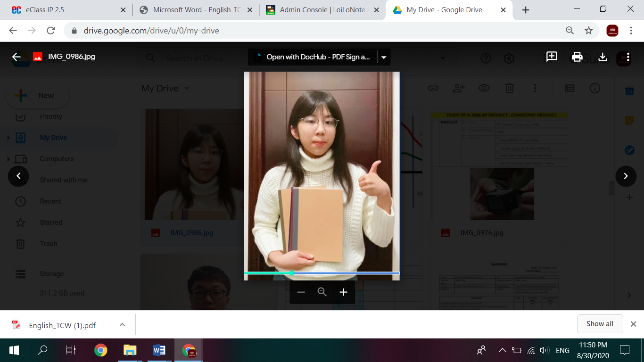
Task: Print the previewed image
Action: point(577,57)
